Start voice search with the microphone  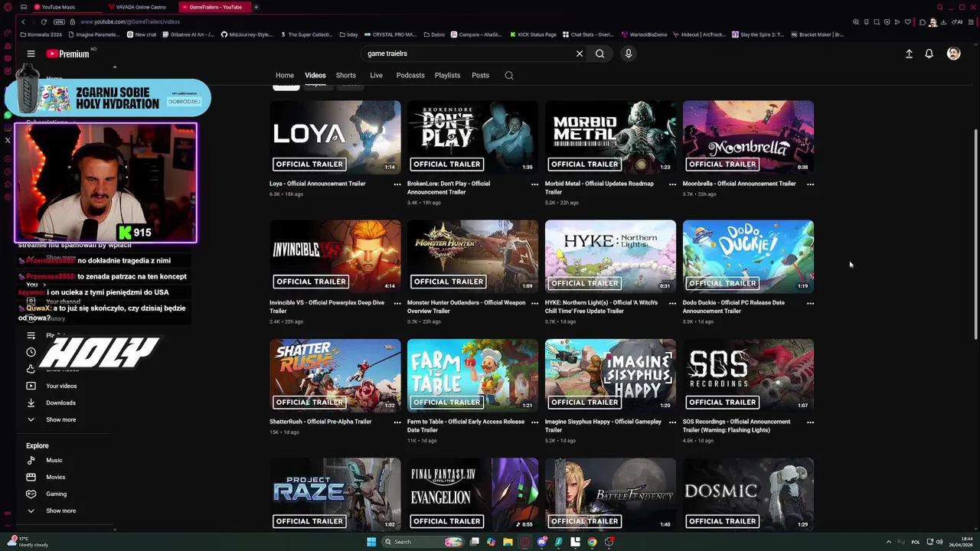coord(628,54)
